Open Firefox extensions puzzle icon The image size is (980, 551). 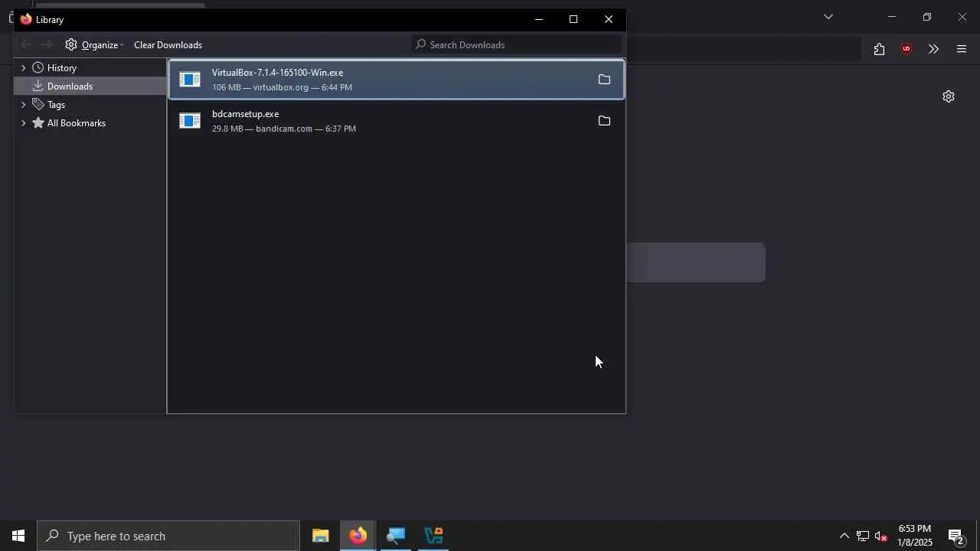[x=879, y=49]
